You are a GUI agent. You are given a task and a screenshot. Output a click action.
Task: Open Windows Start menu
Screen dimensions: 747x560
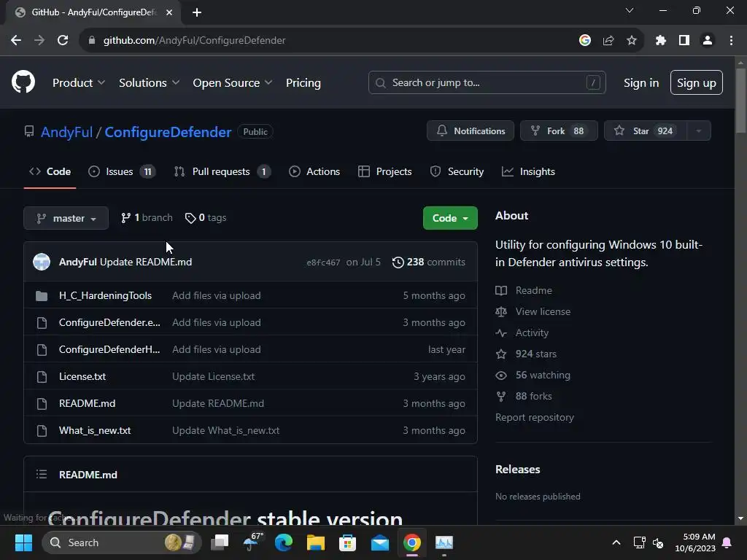click(x=23, y=542)
